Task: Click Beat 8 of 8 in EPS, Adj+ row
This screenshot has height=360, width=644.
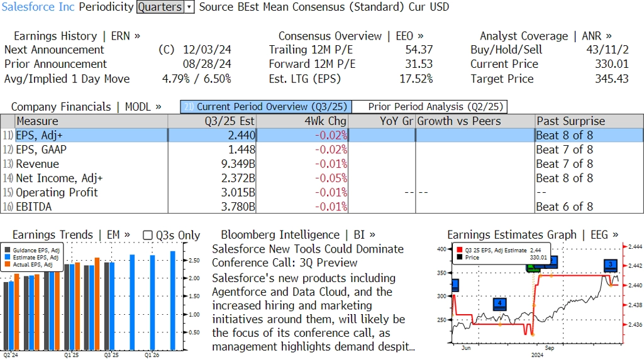Action: (x=565, y=136)
